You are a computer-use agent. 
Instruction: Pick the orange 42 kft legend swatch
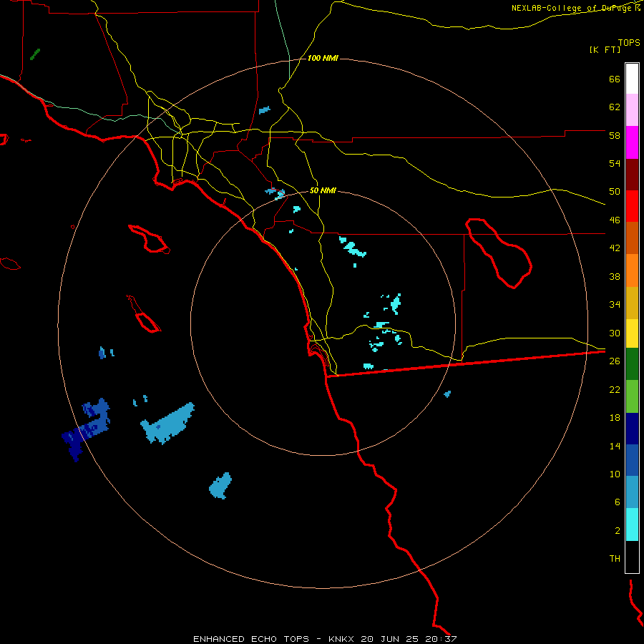point(632,270)
